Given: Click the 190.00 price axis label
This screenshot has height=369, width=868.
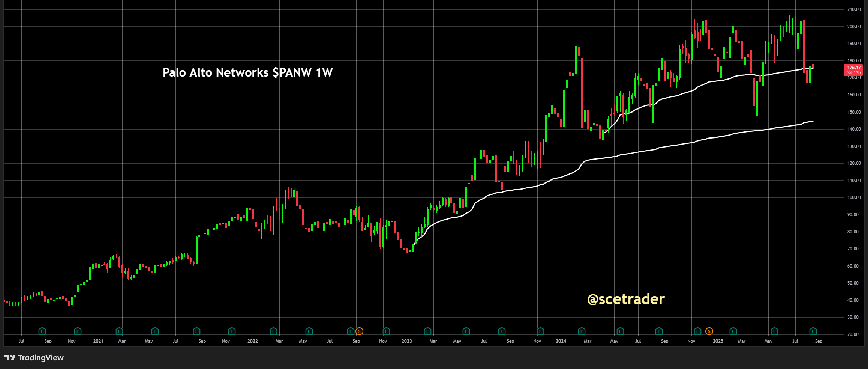Looking at the screenshot, I should click(x=854, y=44).
